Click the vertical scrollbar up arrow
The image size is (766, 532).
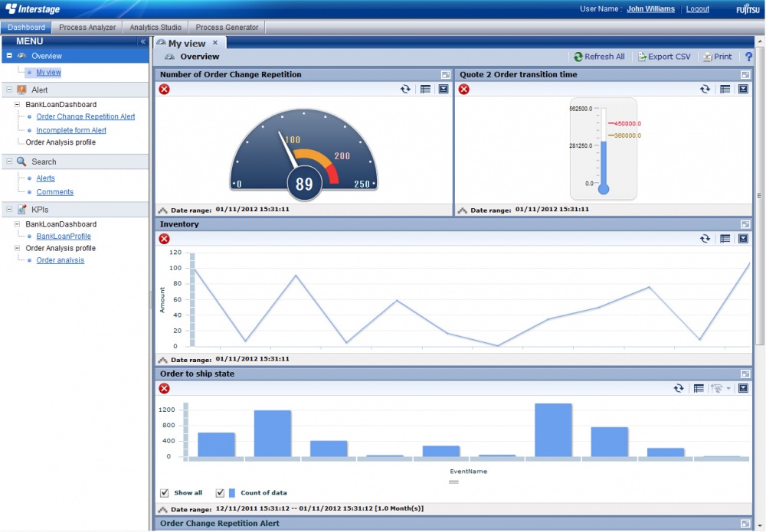(x=760, y=42)
